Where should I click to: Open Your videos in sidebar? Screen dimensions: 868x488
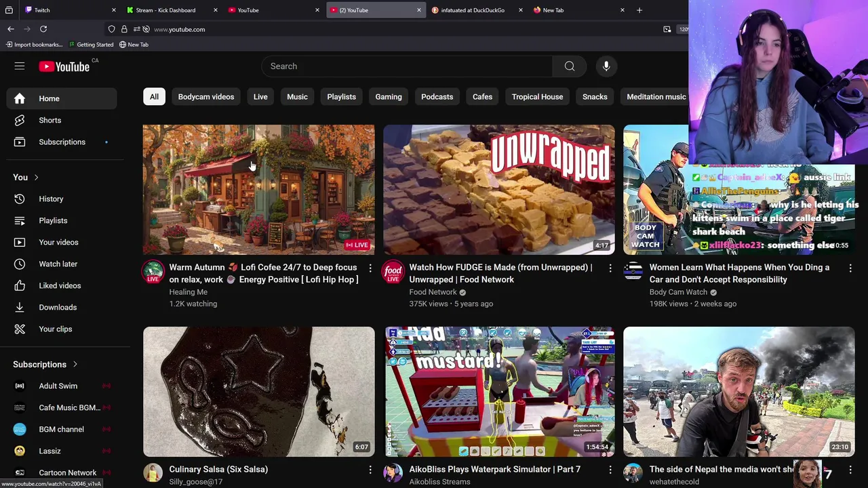pos(62,242)
